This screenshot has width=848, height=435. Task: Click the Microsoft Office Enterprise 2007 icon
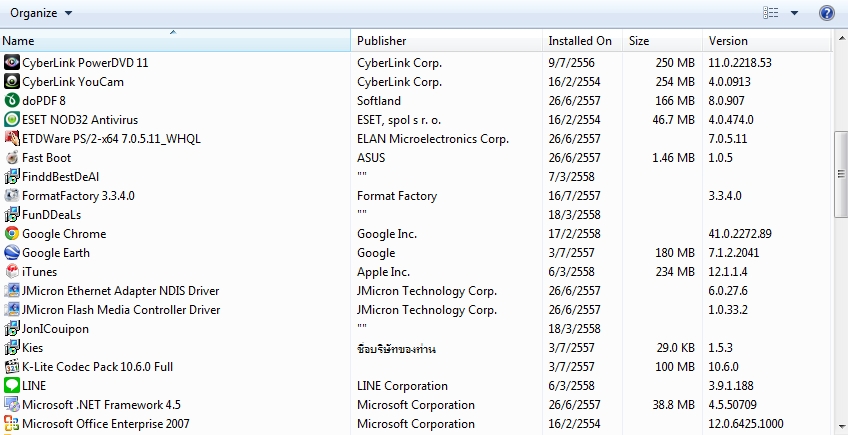pyautogui.click(x=11, y=424)
